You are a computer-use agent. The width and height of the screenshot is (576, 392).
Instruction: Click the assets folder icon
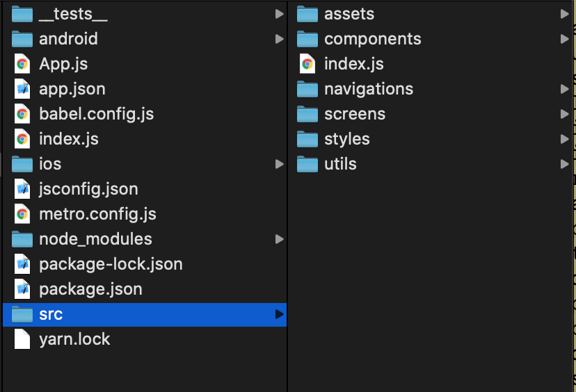[307, 14]
